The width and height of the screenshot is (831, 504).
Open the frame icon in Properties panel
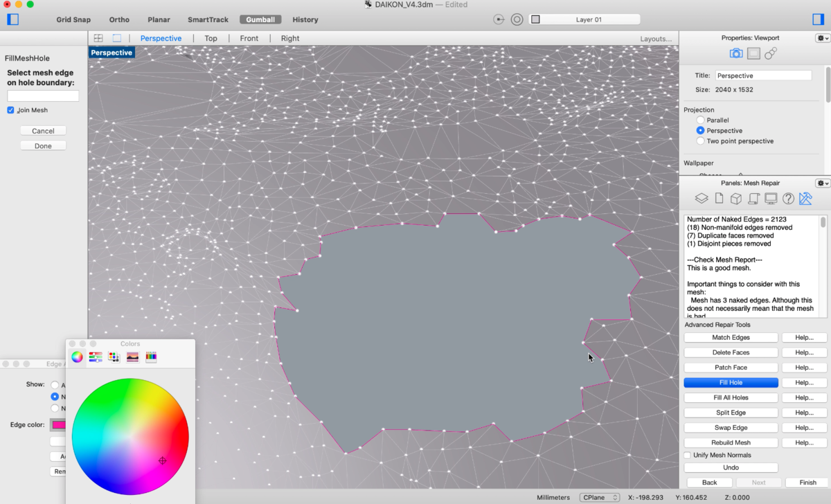click(x=753, y=53)
